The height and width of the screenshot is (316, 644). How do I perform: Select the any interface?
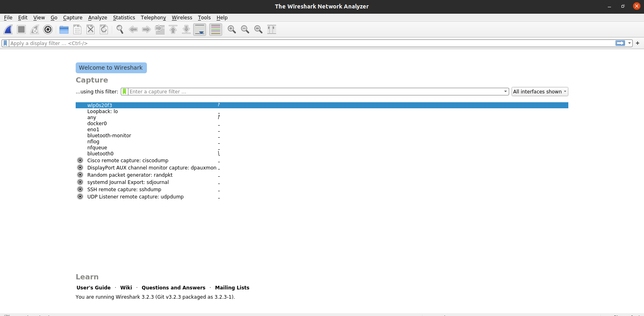(x=322, y=118)
